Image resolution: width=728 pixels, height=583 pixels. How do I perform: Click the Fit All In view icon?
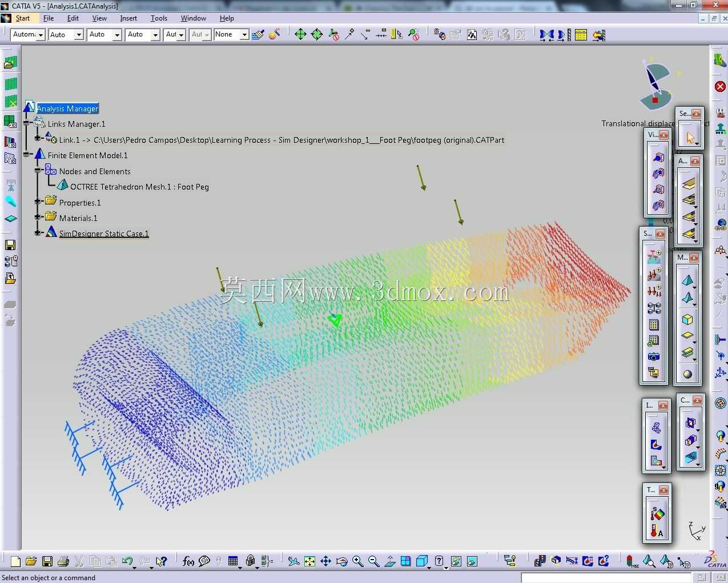point(309,561)
